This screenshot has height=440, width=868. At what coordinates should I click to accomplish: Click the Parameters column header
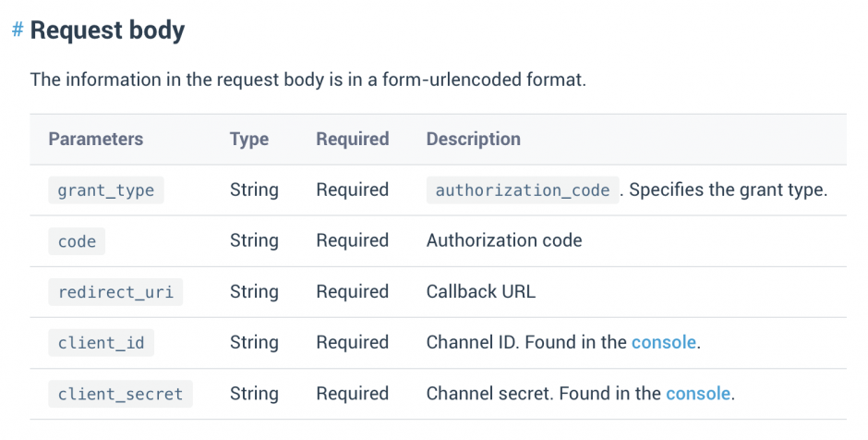point(96,139)
